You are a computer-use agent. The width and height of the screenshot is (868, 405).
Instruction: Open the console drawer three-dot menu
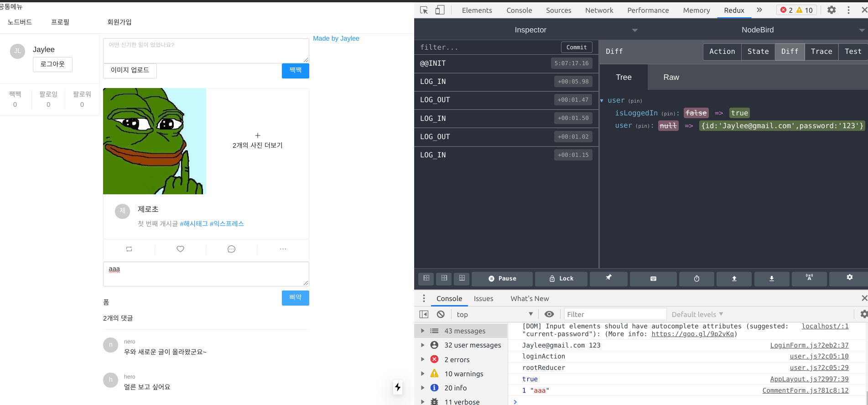click(x=424, y=298)
